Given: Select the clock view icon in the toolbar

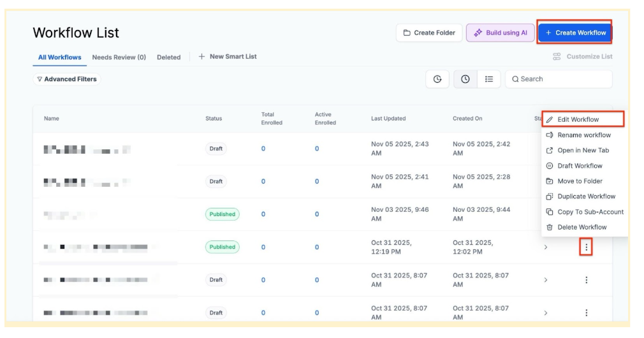Looking at the screenshot, I should pos(465,79).
